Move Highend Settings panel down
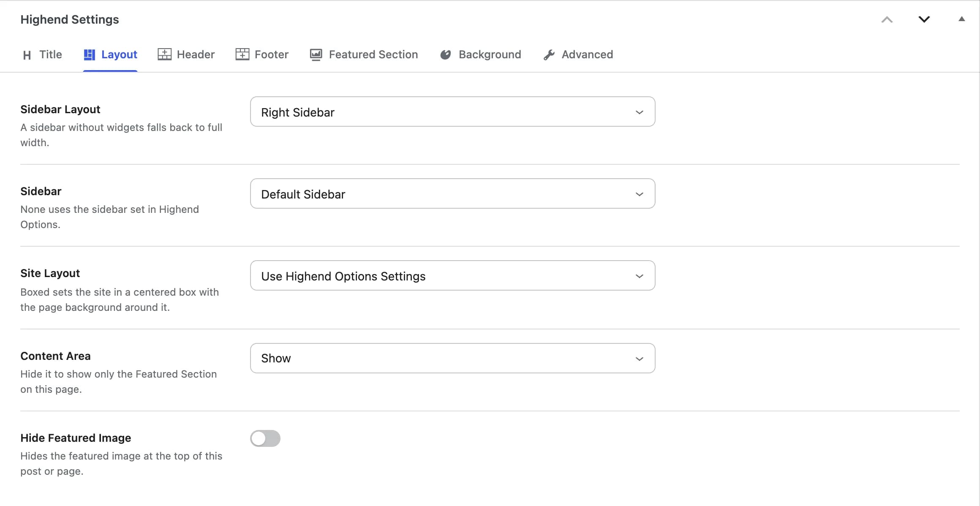The image size is (980, 506). click(924, 19)
